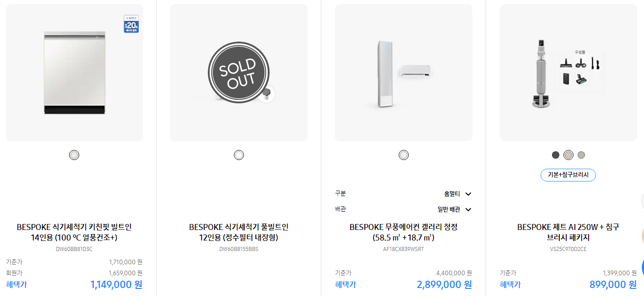Open the chevron next to 홈멀티 option

[x=468, y=194]
